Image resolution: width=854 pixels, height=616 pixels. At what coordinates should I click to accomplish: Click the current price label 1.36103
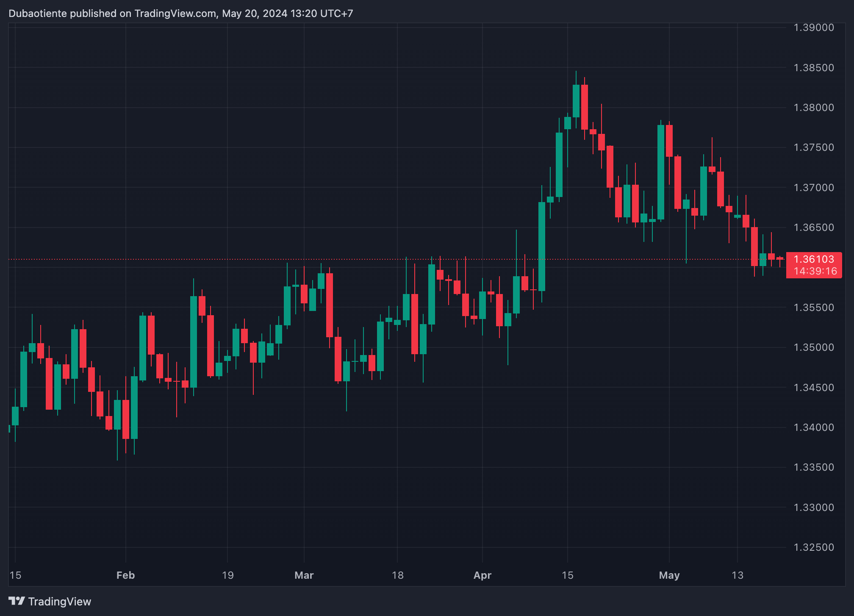[x=814, y=259]
